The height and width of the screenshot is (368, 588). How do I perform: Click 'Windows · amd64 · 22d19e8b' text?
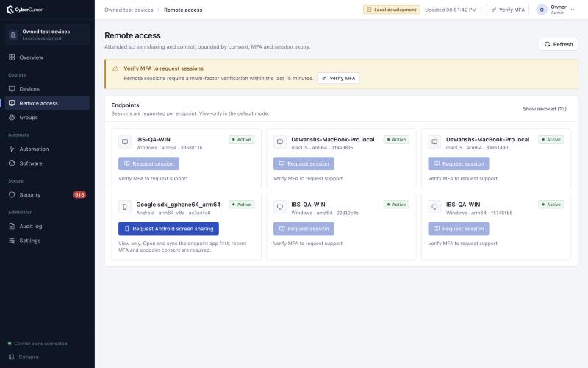click(x=325, y=213)
